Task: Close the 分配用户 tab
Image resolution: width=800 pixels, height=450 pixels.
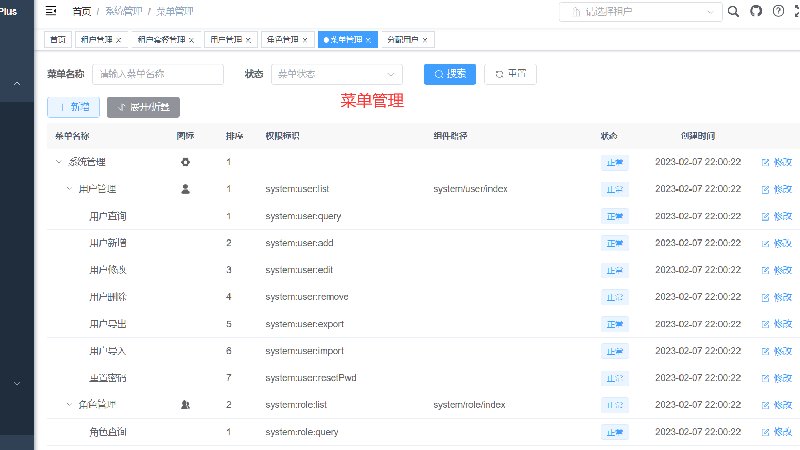Action: click(x=424, y=40)
